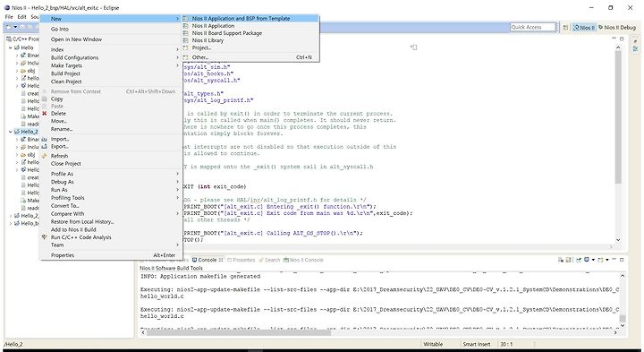Select Rename... in context menu

pos(111,129)
